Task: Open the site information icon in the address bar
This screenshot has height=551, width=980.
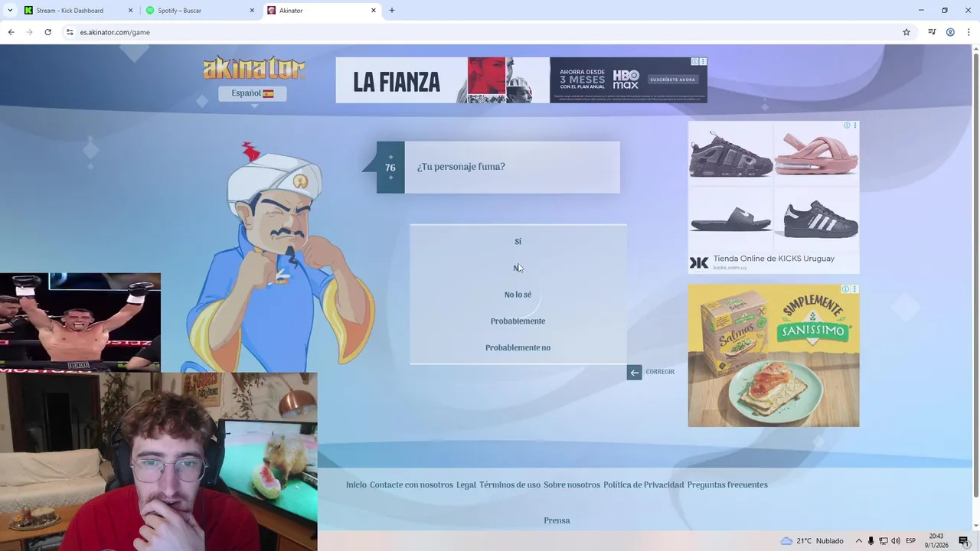Action: tap(70, 32)
